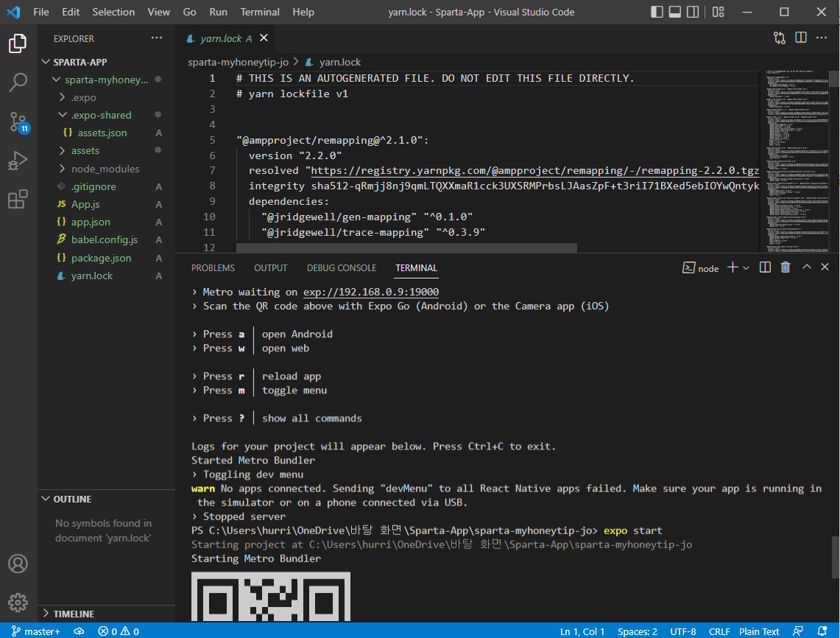Open app.json file

pos(107,222)
